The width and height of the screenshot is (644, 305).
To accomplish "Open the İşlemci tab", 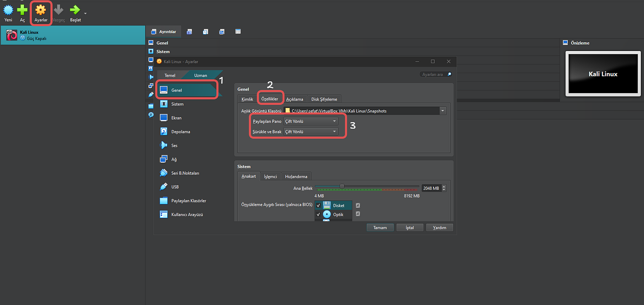I will [270, 176].
